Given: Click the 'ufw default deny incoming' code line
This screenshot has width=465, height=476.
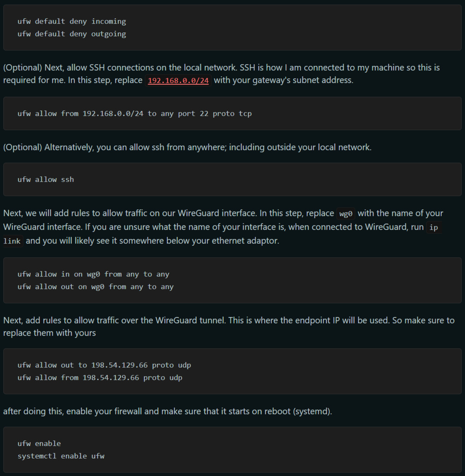Looking at the screenshot, I should coord(72,21).
